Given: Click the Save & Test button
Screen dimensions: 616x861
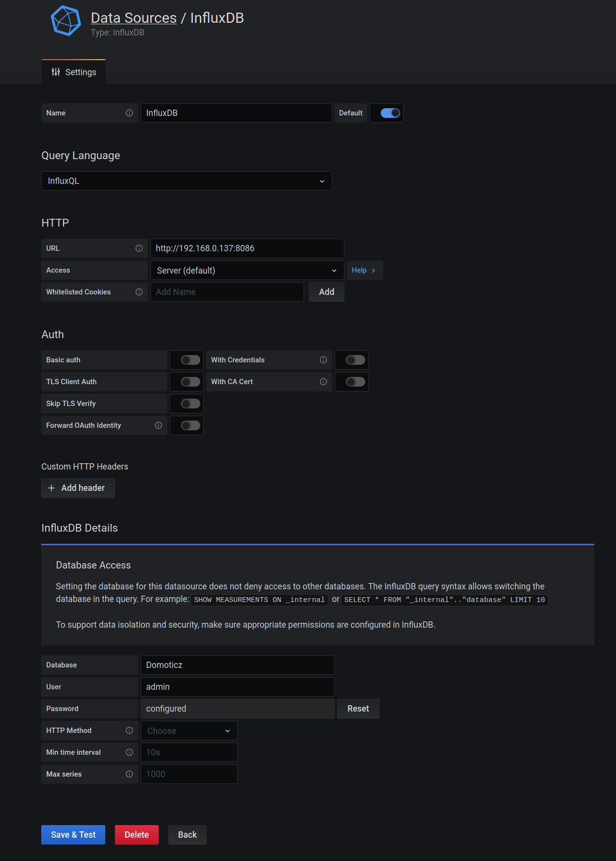Looking at the screenshot, I should tap(73, 835).
